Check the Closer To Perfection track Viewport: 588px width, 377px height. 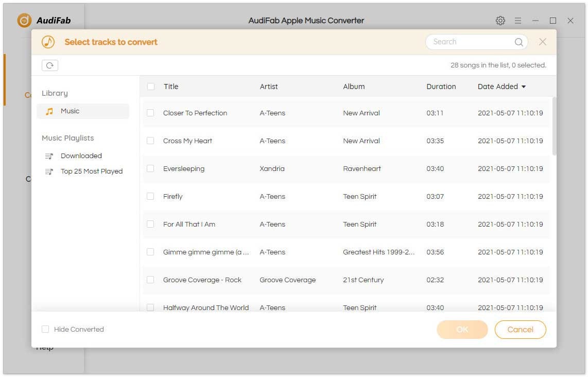pyautogui.click(x=150, y=113)
